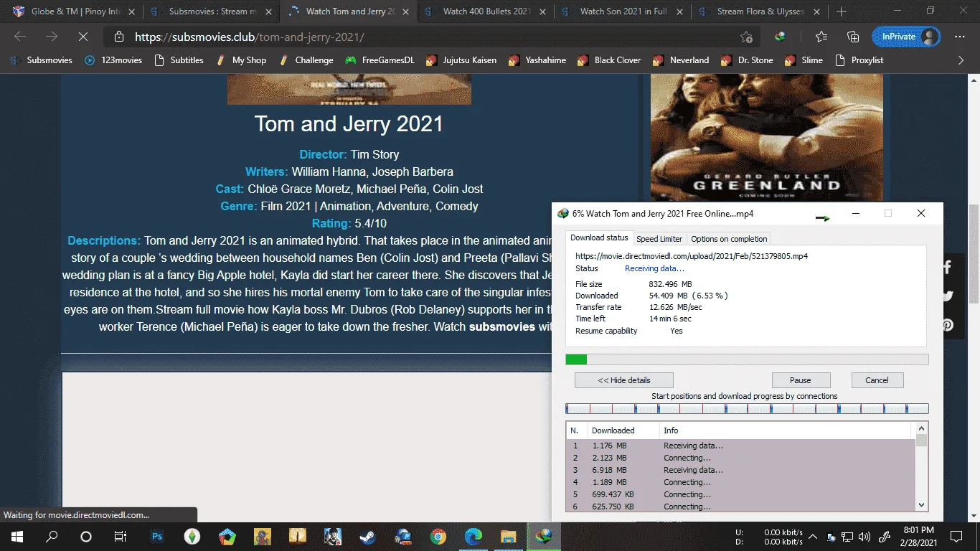The height and width of the screenshot is (551, 980).
Task: Open the Dr. Stone bookmark
Action: pyautogui.click(x=747, y=60)
